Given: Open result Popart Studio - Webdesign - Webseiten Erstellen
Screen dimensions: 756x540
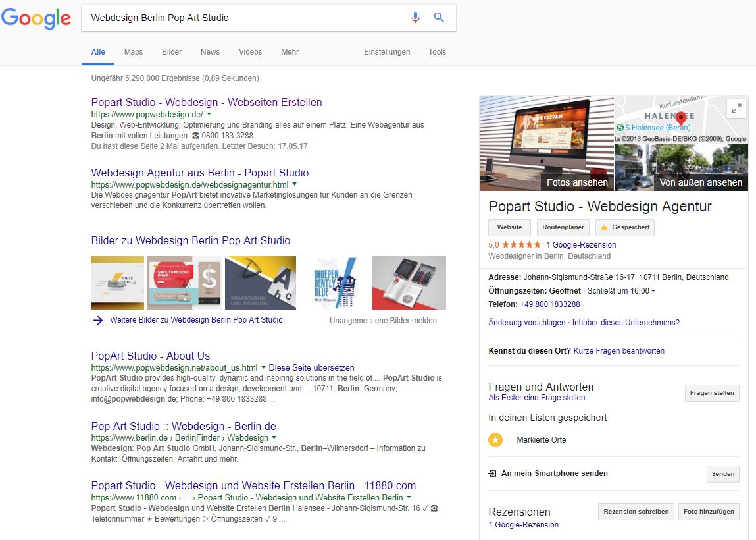Looking at the screenshot, I should 207,102.
